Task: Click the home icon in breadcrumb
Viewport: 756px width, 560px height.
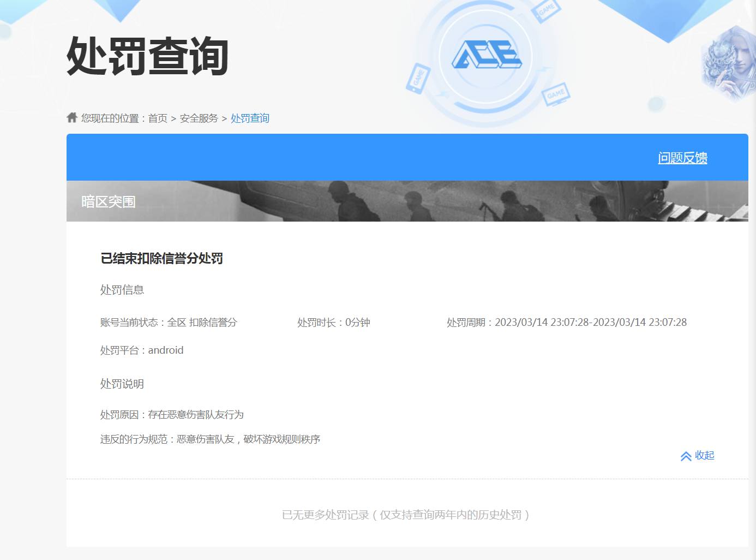Action: (x=72, y=117)
